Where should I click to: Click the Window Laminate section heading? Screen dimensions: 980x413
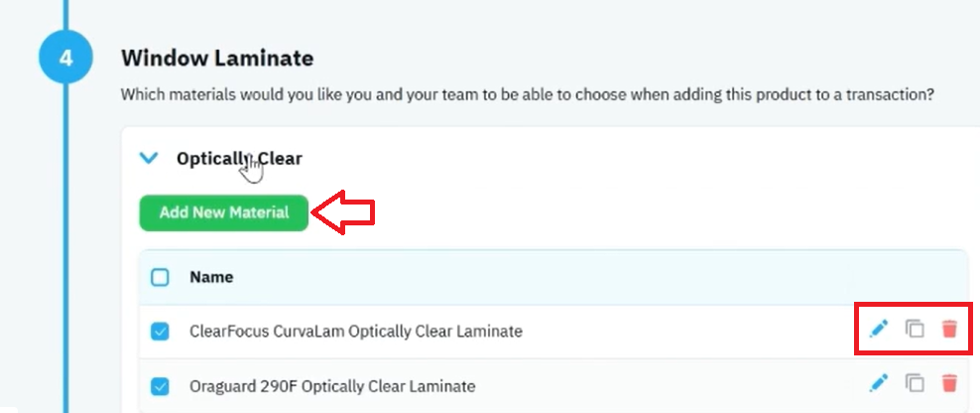coord(217,59)
